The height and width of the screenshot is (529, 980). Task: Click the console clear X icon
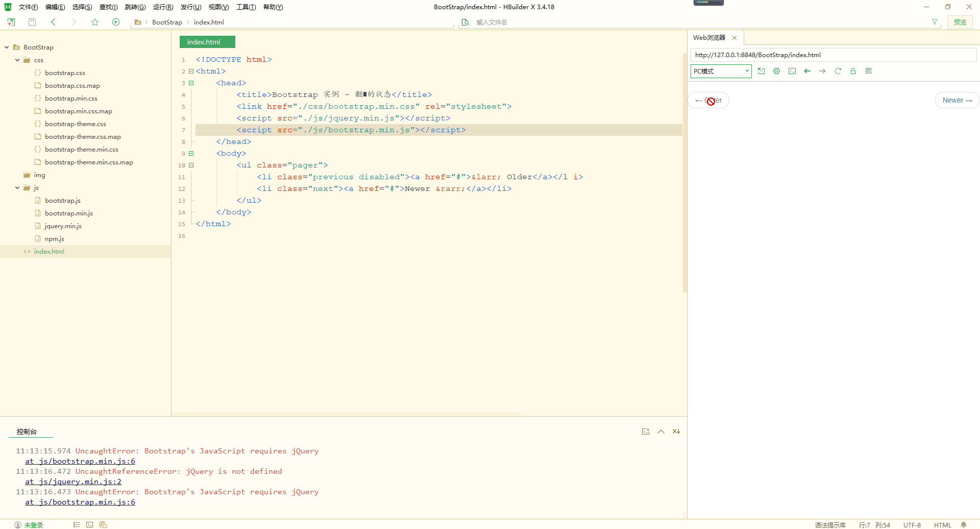point(676,431)
